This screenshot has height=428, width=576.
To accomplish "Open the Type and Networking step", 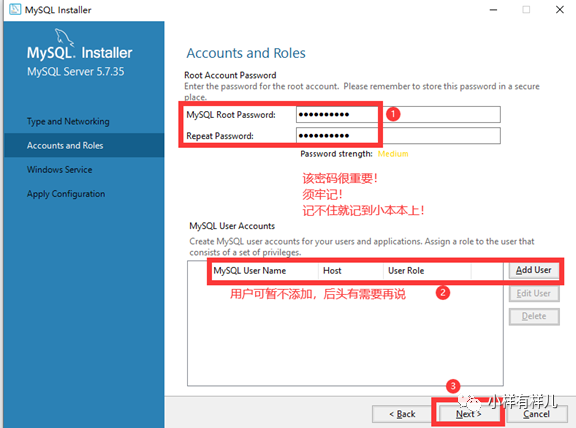I will pos(68,121).
